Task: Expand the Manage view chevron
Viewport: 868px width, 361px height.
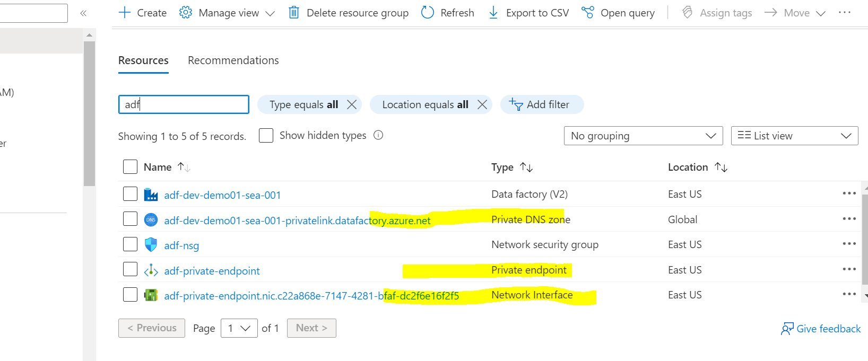Action: pos(270,13)
